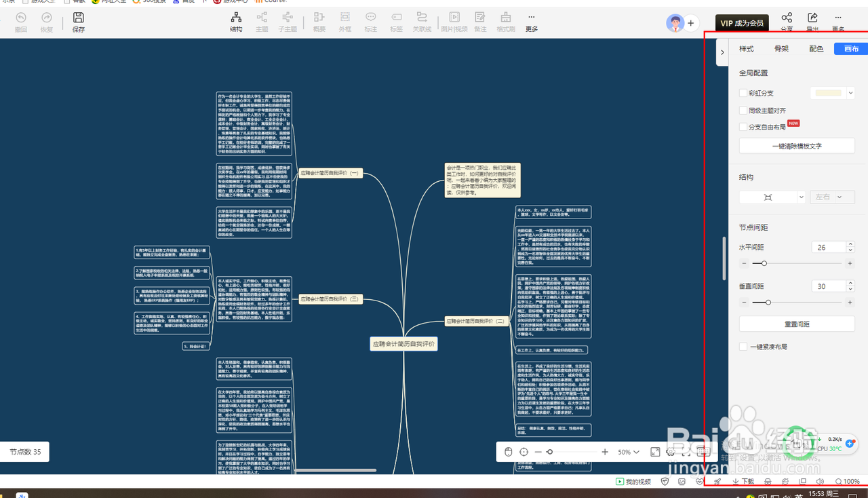The width and height of the screenshot is (868, 498).
Task: Enable 同级主题对齐 checkbox
Action: click(x=743, y=110)
